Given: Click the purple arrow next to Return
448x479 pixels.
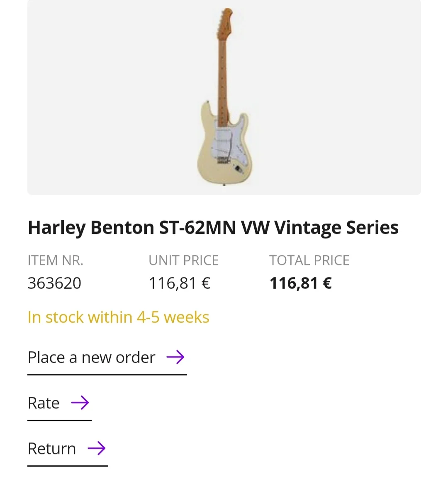Looking at the screenshot, I should [96, 448].
